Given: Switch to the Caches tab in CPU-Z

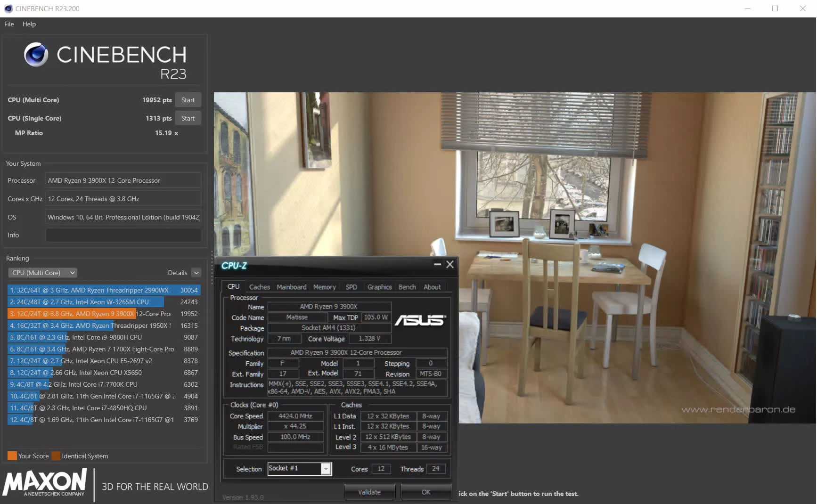Looking at the screenshot, I should pos(260,287).
